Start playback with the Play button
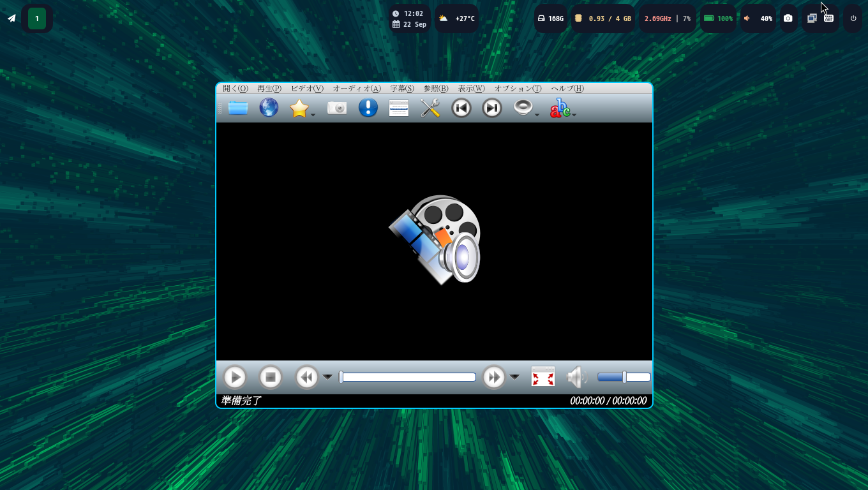This screenshot has width=868, height=490. coord(235,377)
